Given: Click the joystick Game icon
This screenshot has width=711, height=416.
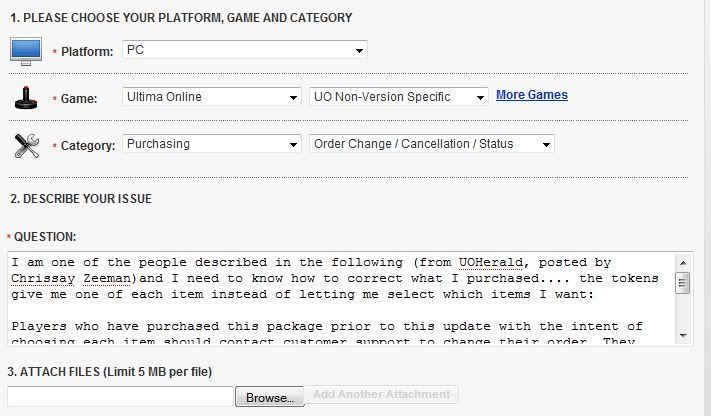Looking at the screenshot, I should click(26, 98).
